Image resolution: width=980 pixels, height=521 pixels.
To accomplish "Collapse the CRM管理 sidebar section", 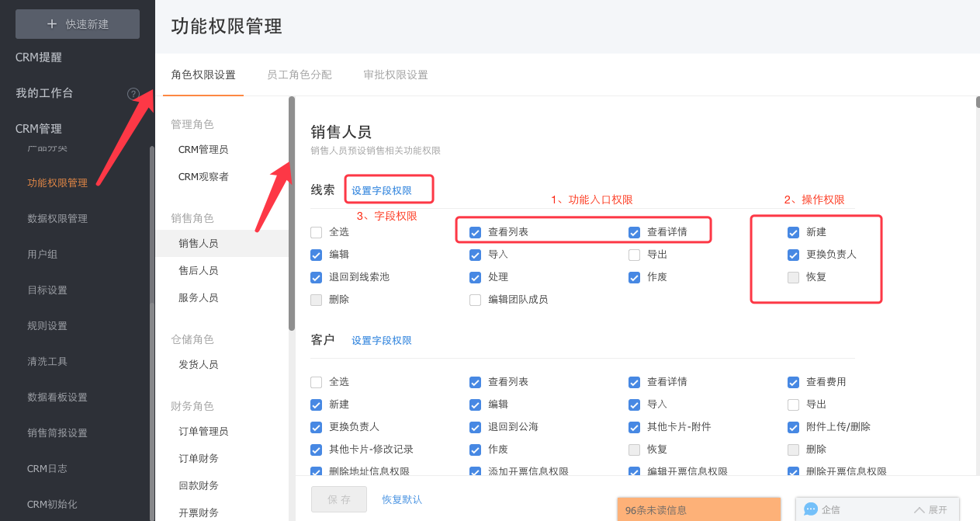I will pyautogui.click(x=39, y=129).
